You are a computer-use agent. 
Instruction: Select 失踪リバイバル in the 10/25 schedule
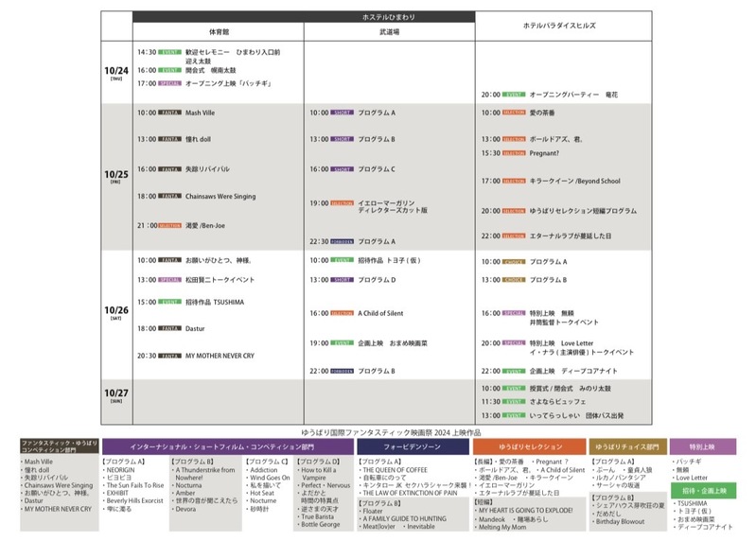(184, 169)
